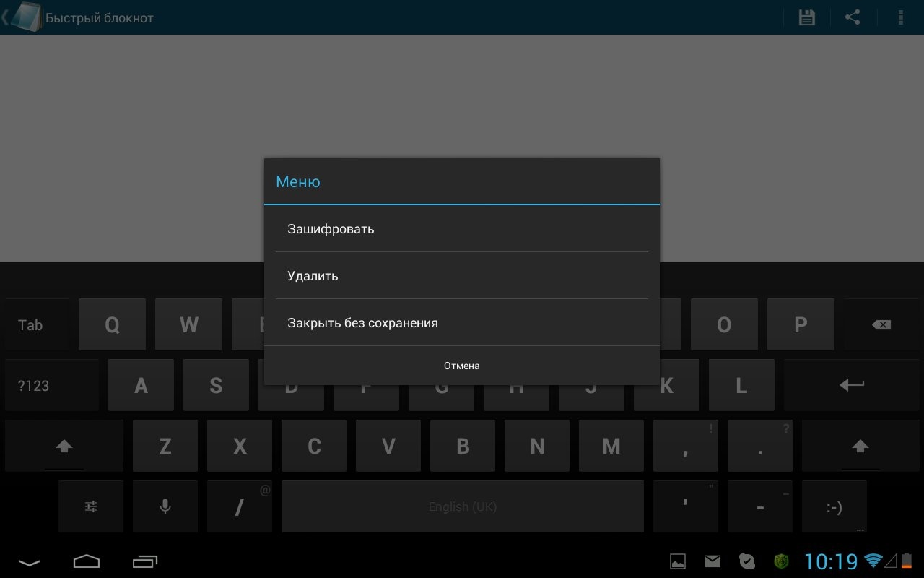This screenshot has width=924, height=578.
Task: Open the three-dot overflow menu
Action: point(900,17)
